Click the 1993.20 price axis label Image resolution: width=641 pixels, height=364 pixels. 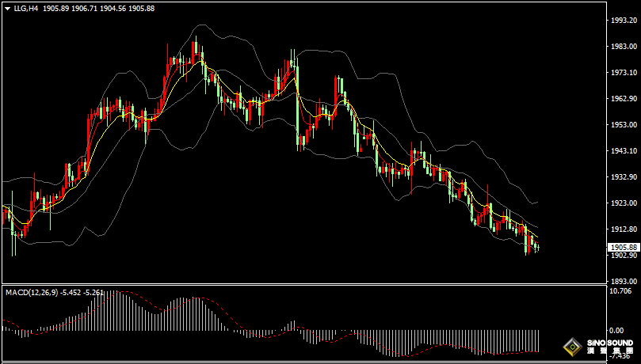click(x=622, y=21)
